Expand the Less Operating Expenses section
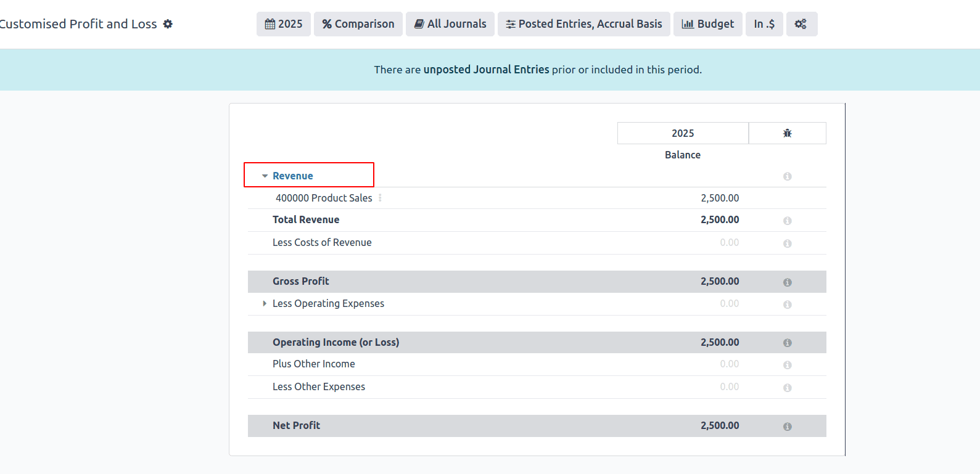Image resolution: width=980 pixels, height=474 pixels. click(x=265, y=303)
